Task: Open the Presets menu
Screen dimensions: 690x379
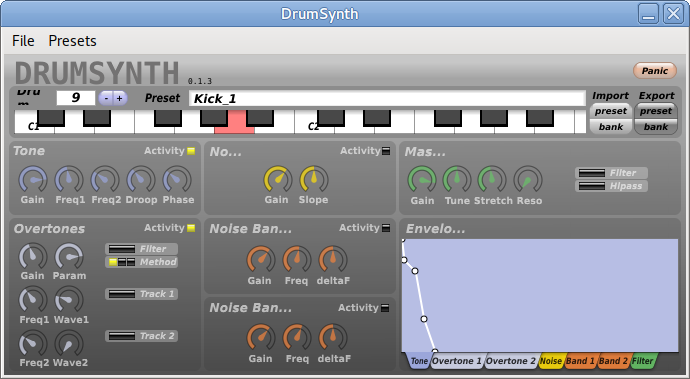Action: pos(72,41)
